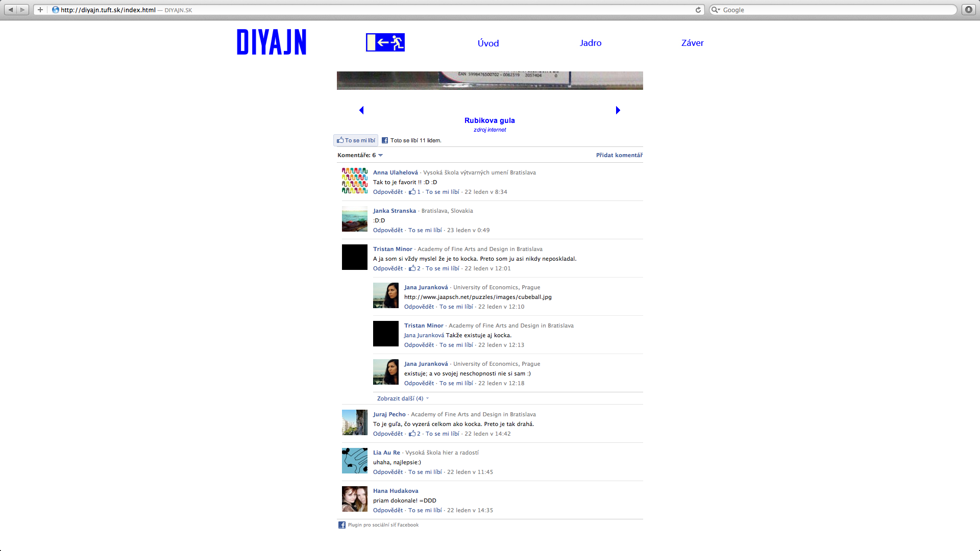The height and width of the screenshot is (551, 980).
Task: Open the Jadro menu item
Action: tap(591, 43)
